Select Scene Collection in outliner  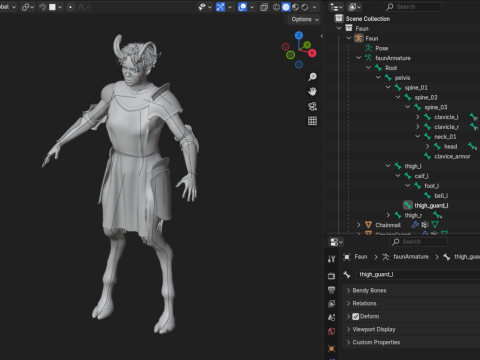pos(368,19)
